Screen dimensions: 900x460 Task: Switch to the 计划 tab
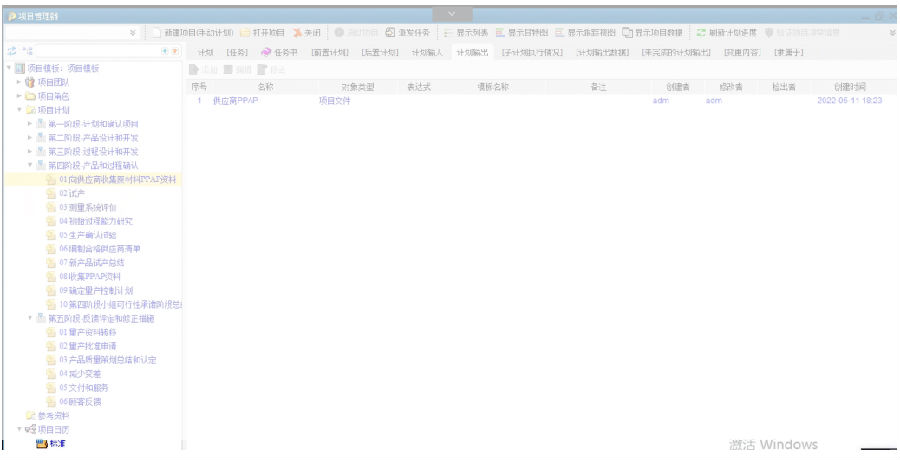click(x=205, y=53)
